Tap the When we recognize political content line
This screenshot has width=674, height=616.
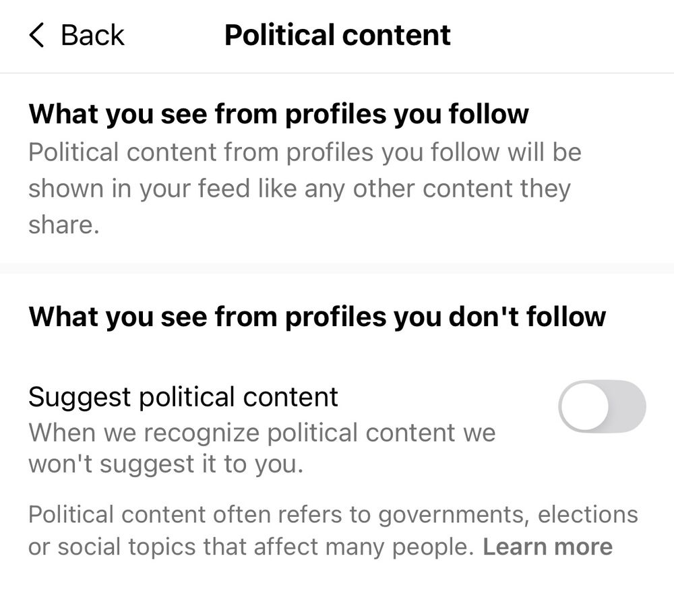262,432
